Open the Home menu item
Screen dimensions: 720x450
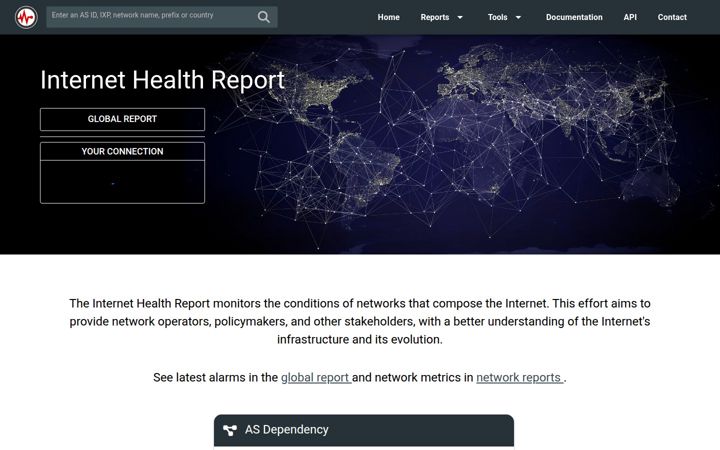(x=388, y=17)
